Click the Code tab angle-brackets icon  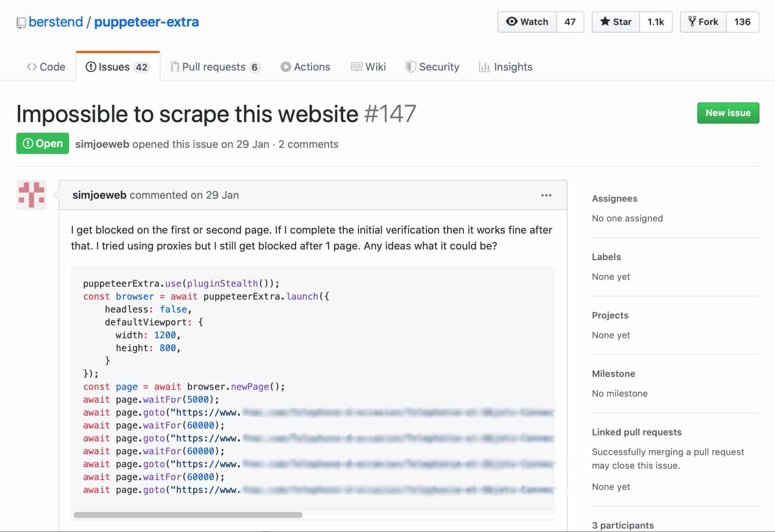click(32, 67)
